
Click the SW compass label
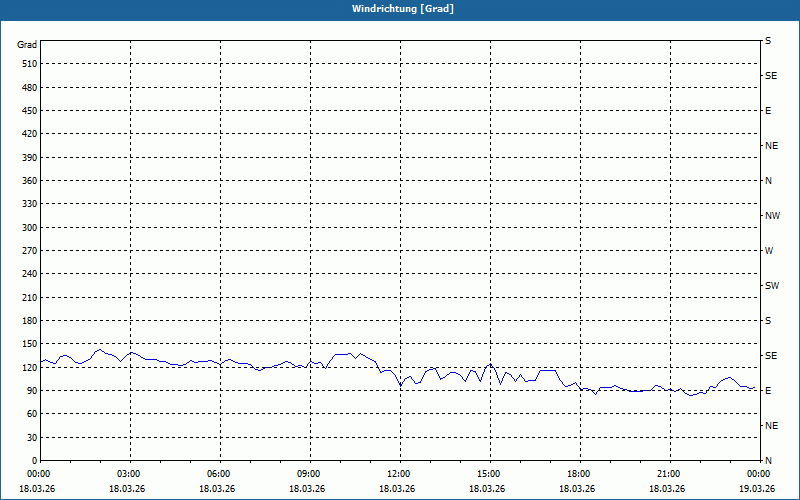[772, 286]
